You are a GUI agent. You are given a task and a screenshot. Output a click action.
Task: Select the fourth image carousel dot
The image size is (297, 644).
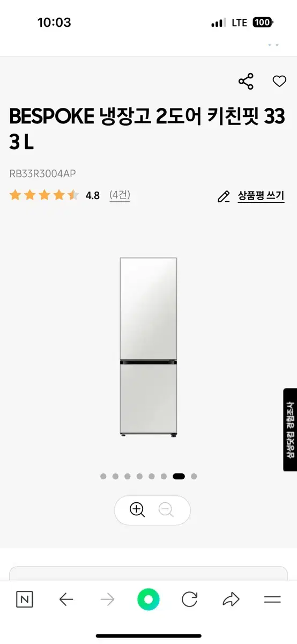[139, 476]
